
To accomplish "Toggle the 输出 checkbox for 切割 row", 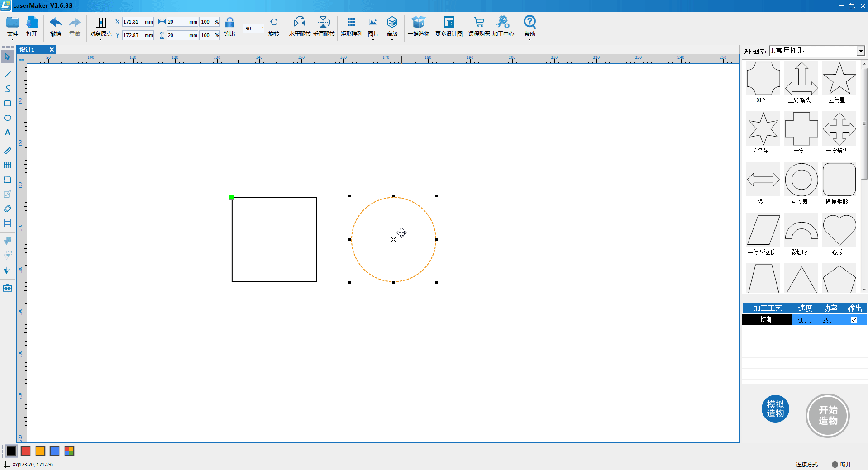I will click(x=854, y=320).
